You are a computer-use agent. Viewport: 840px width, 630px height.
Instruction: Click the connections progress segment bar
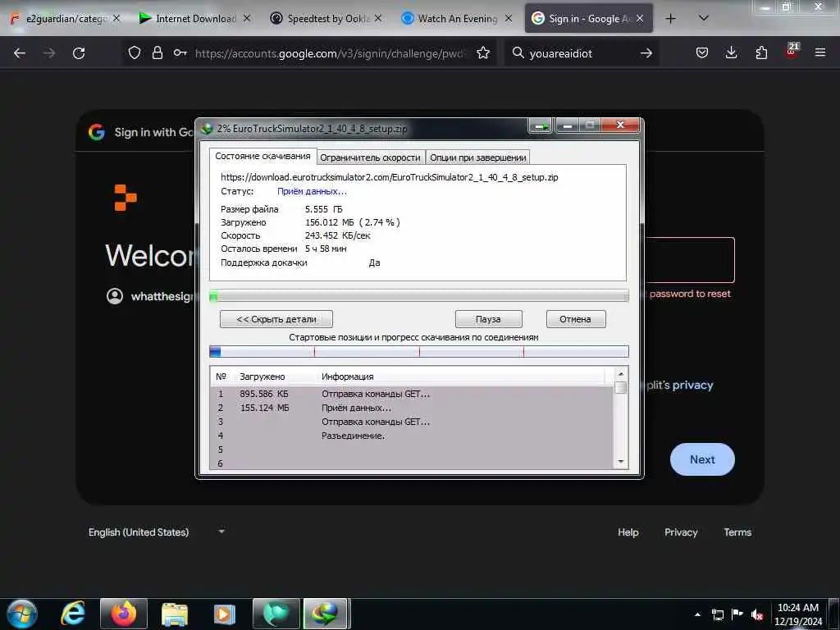tap(419, 351)
